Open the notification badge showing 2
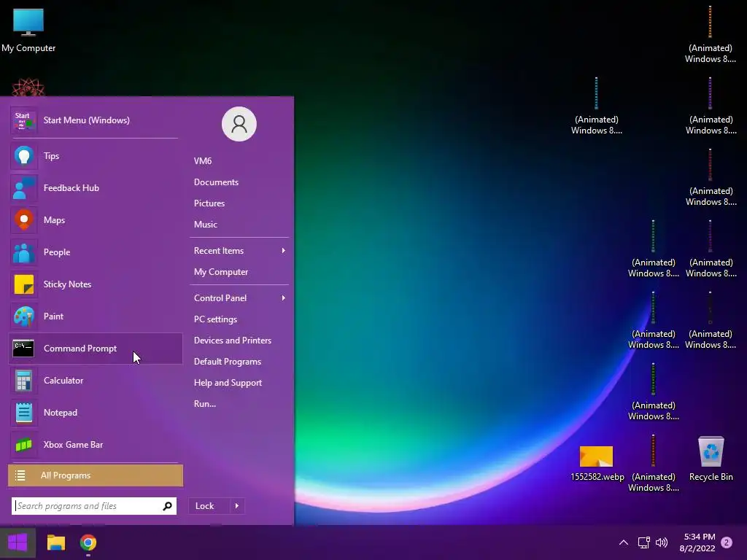The height and width of the screenshot is (560, 747). pyautogui.click(x=727, y=542)
